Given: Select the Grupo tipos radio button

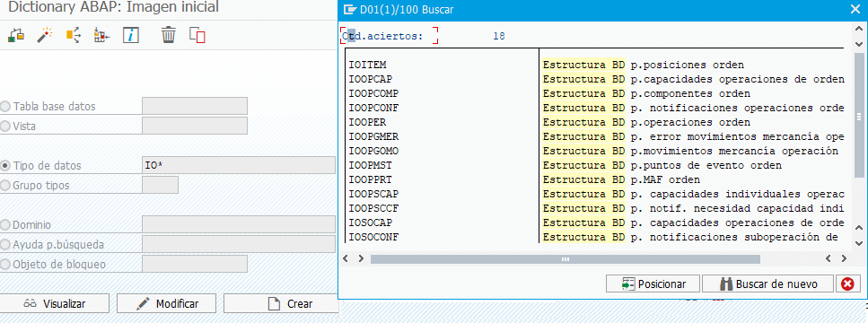Looking at the screenshot, I should (6, 186).
